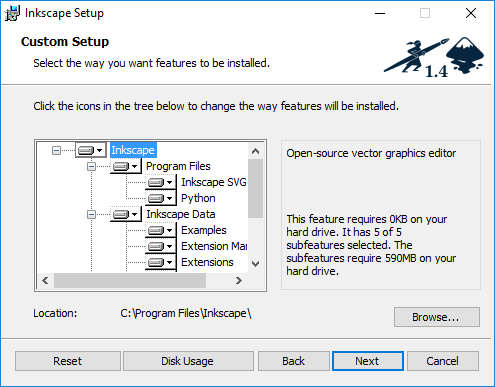Click the Reset button
The width and height of the screenshot is (495, 387).
pos(68,361)
